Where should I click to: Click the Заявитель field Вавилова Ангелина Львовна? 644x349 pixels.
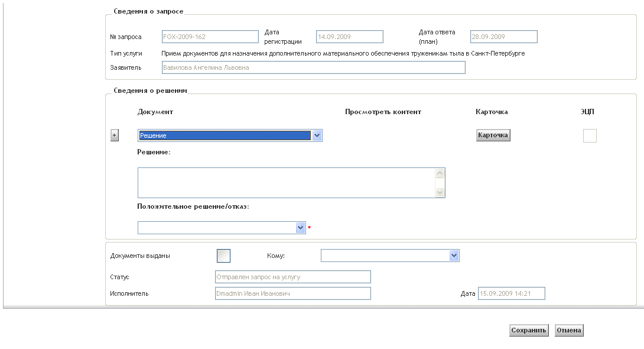click(x=313, y=67)
